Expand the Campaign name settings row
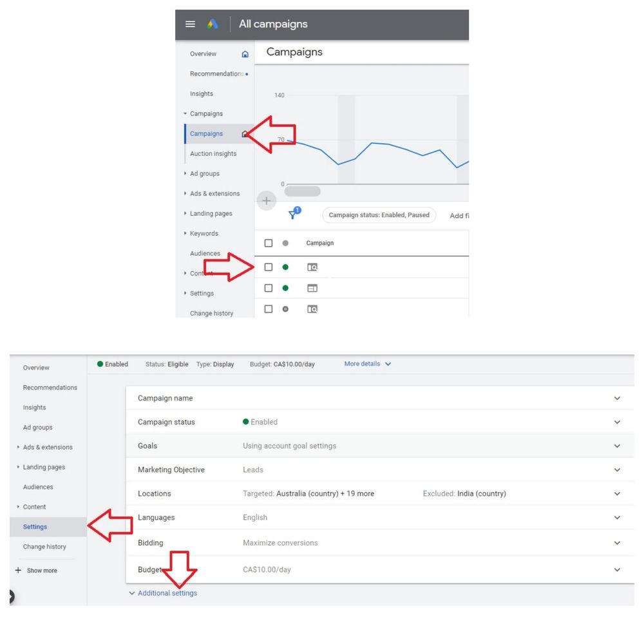This screenshot has height=644, width=644. click(x=617, y=398)
